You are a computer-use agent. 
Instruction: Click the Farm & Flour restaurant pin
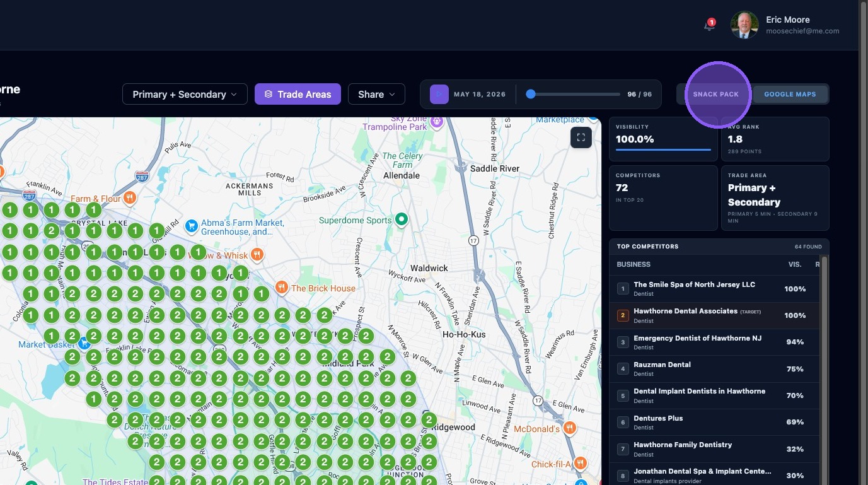click(130, 198)
